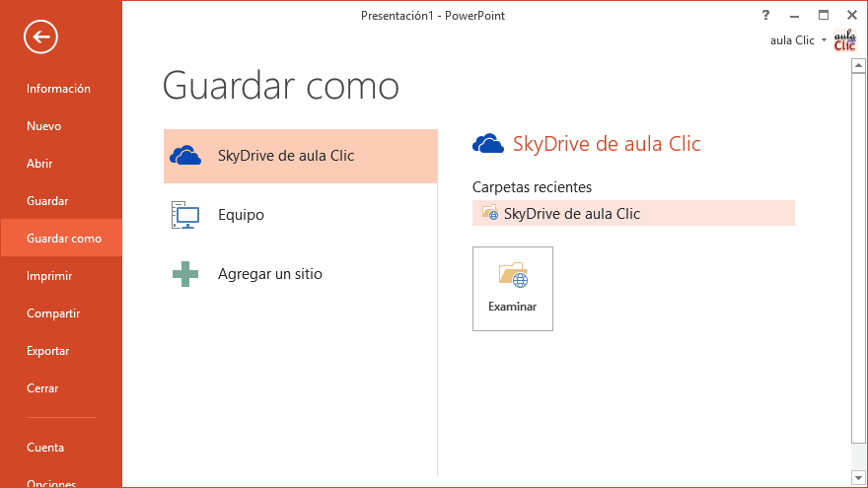This screenshot has width=868, height=488.
Task: Click the Examinar folder globe button
Action: pyautogui.click(x=513, y=288)
